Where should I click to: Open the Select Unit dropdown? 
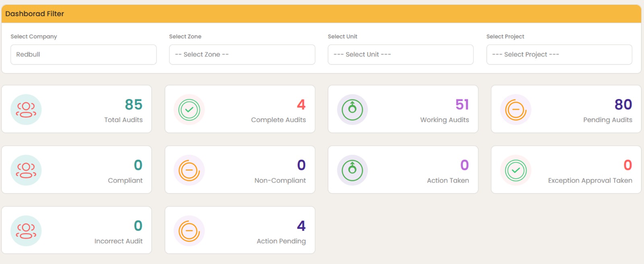[400, 54]
